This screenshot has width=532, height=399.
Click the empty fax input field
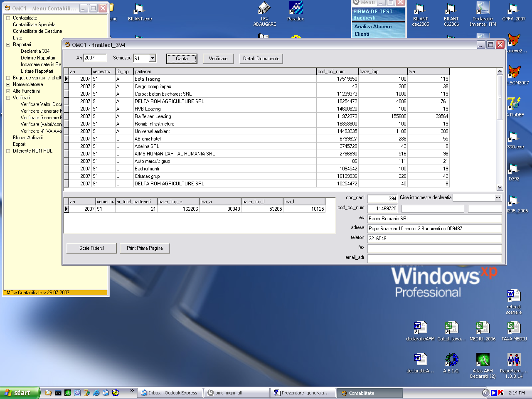434,249
